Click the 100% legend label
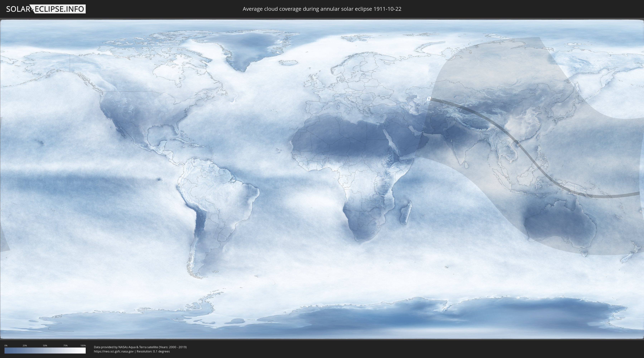 pos(83,345)
